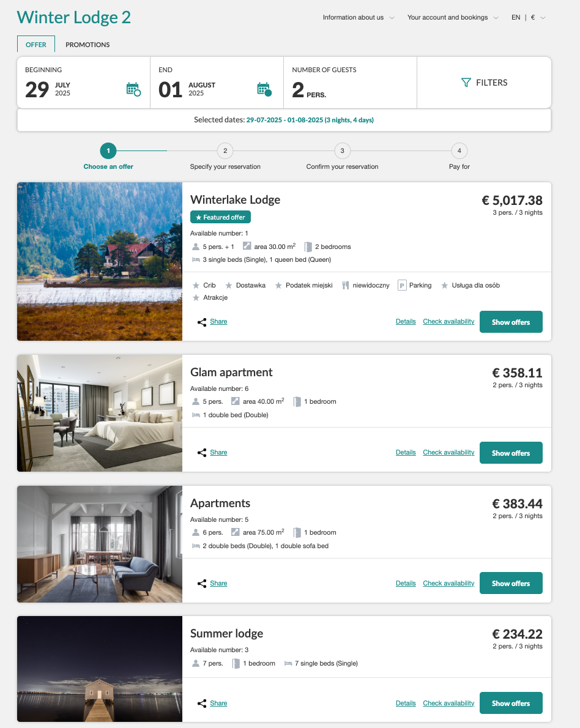Select the OFFER tab
580x728 pixels.
pyautogui.click(x=36, y=45)
